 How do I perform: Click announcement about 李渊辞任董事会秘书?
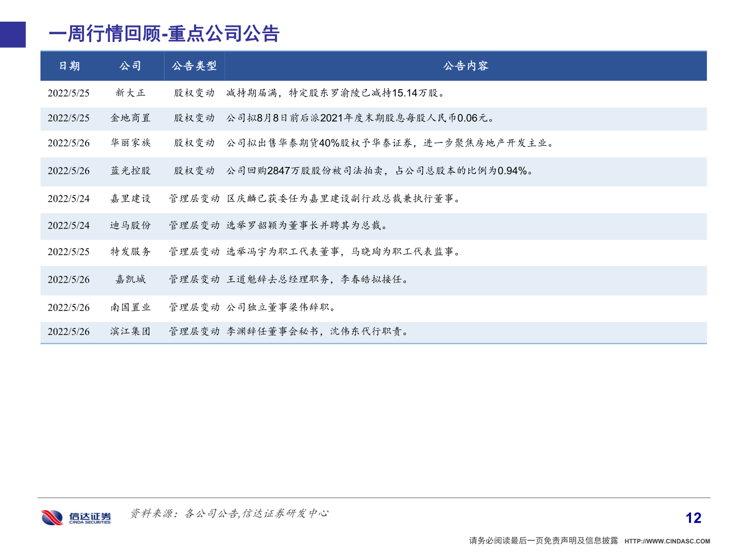point(317,331)
